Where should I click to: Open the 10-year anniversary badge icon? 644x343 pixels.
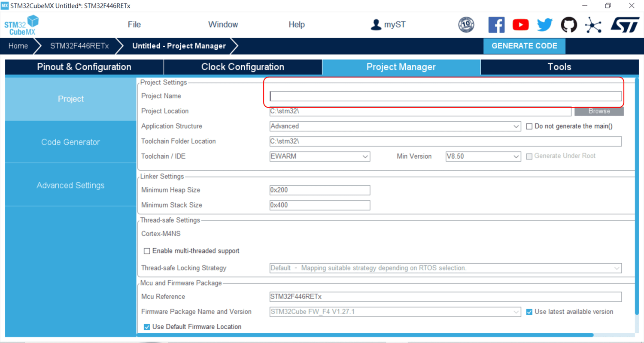pos(467,24)
